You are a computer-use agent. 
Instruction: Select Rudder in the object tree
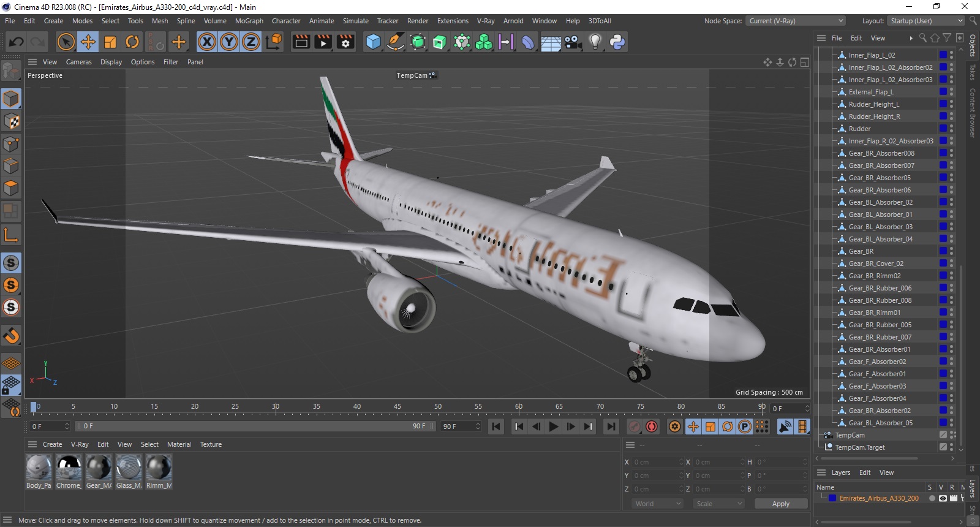coord(859,129)
